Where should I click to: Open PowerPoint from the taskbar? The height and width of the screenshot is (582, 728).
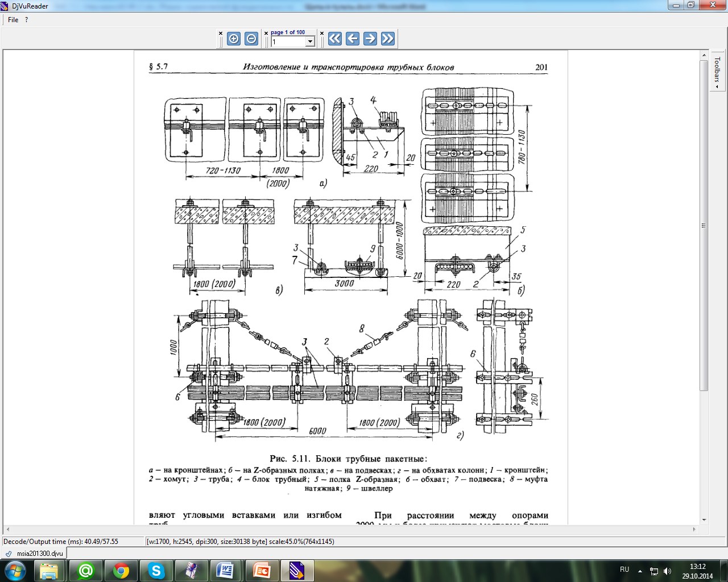click(261, 570)
